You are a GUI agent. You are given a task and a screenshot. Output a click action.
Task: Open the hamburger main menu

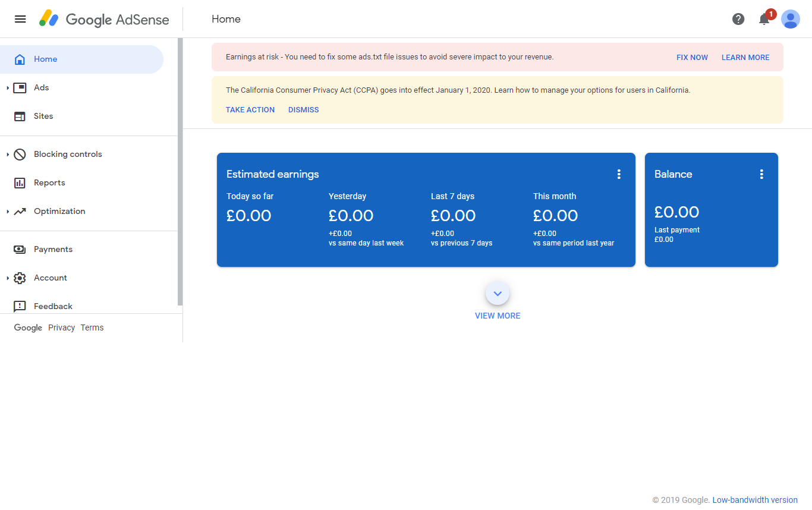(20, 19)
